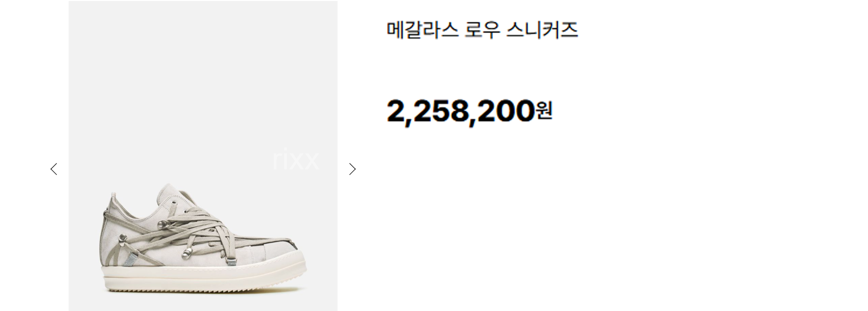Click the rixx watermark on the image

[x=296, y=160]
